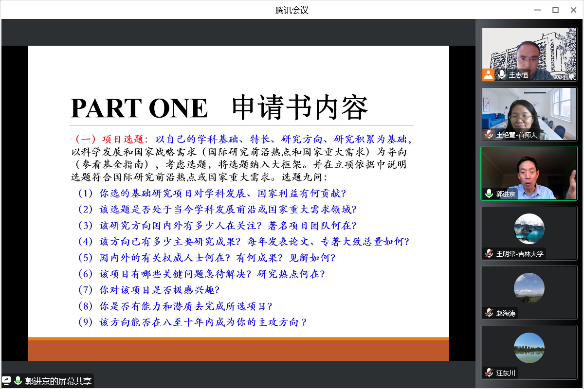
Task: Click the PART ONE 申请书内容 slide heading
Action: (x=219, y=108)
